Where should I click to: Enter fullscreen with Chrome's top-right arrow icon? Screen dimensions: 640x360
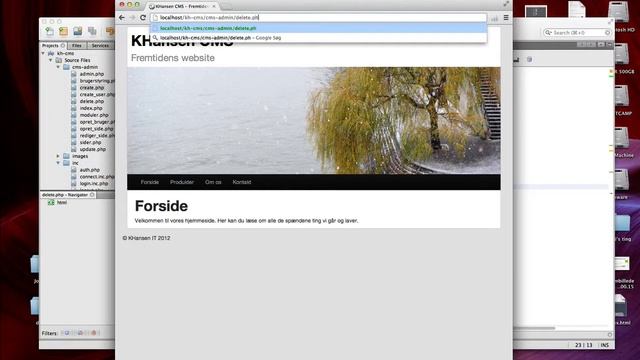point(506,4)
